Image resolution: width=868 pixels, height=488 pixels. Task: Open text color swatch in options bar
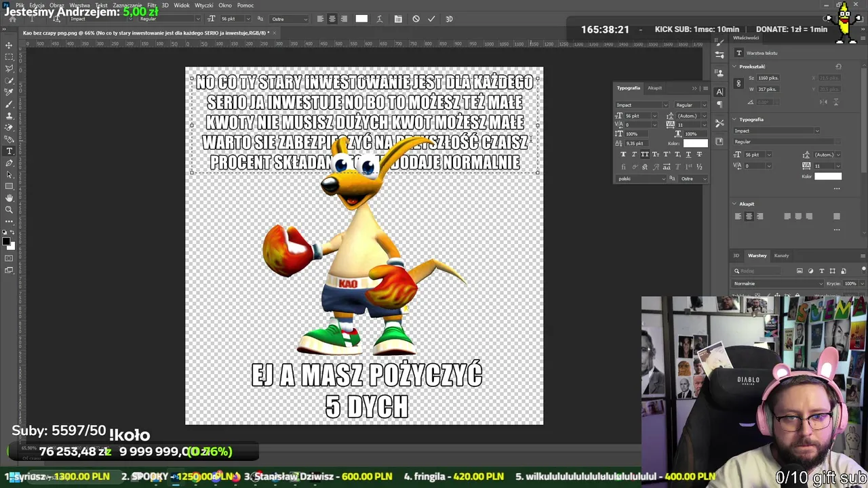361,19
